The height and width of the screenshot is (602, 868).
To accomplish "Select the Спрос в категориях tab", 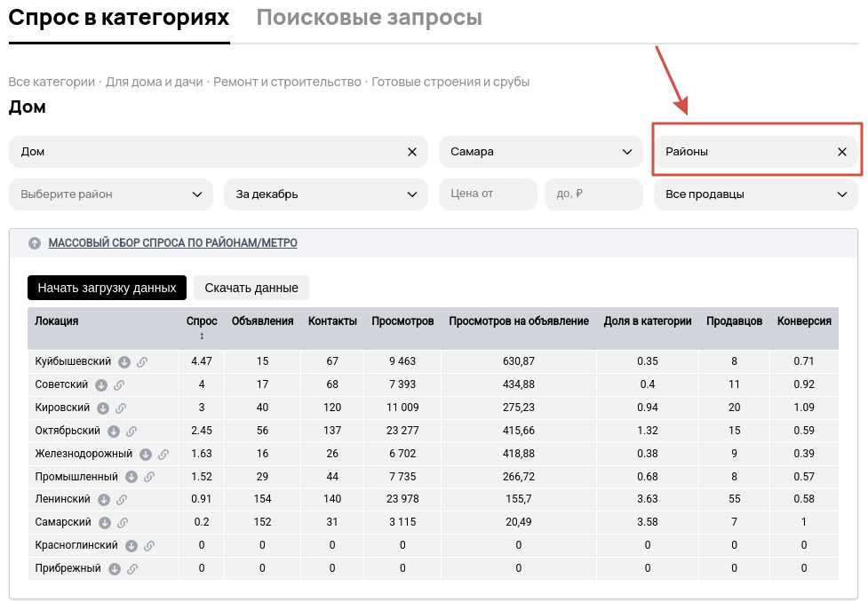I will (x=119, y=18).
